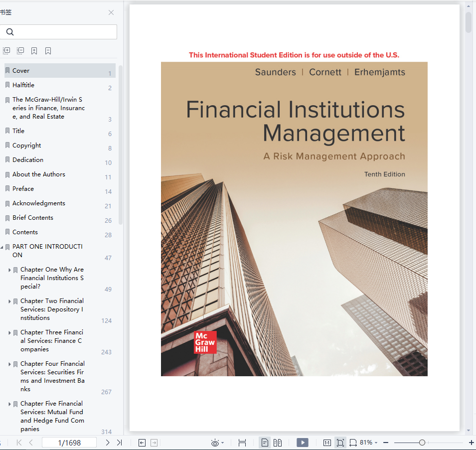Start the slideshow playback
The width and height of the screenshot is (476, 450).
click(x=303, y=443)
